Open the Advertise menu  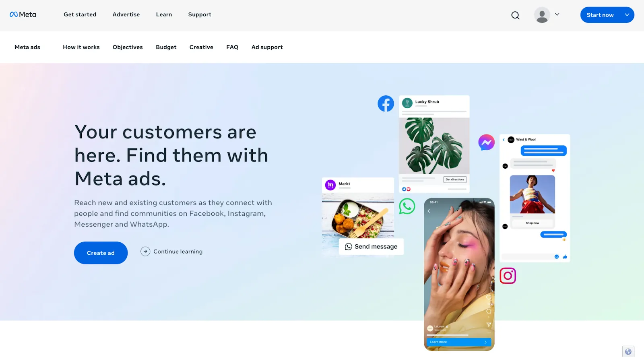pos(126,14)
